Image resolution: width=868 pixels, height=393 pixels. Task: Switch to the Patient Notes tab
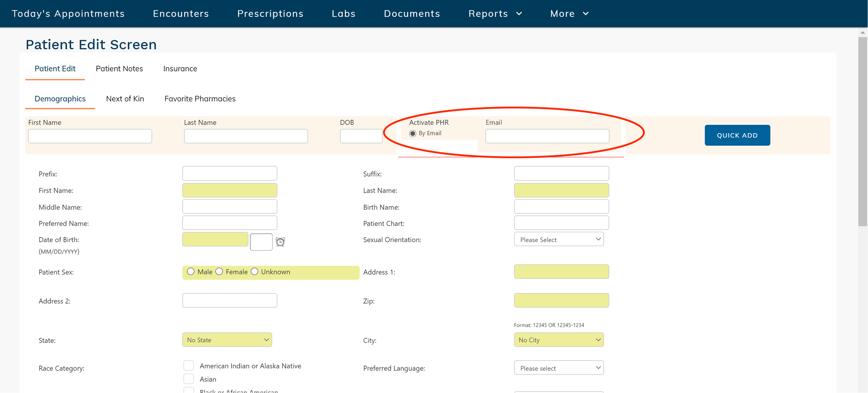[119, 69]
